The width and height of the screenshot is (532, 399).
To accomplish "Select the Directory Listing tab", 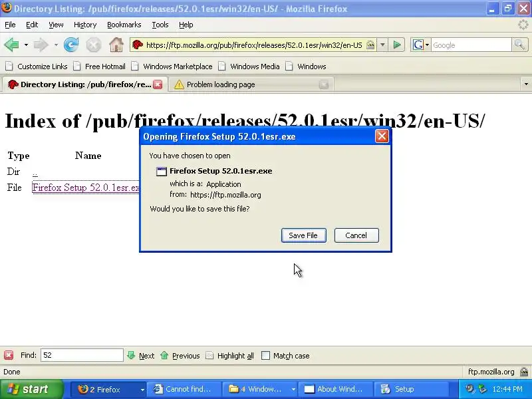I will tap(85, 84).
